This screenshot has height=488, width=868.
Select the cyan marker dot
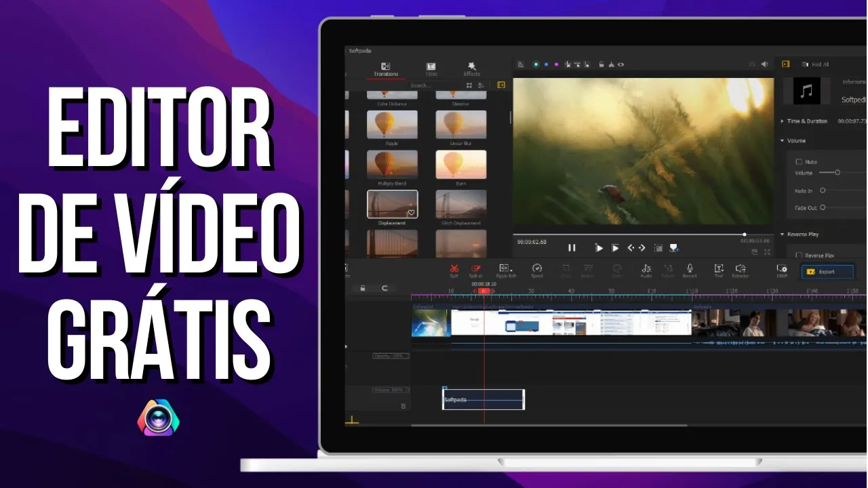[536, 64]
